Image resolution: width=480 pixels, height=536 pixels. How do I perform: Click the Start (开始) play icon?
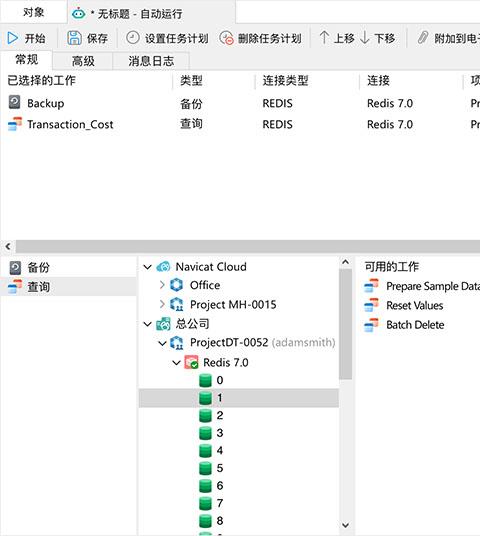point(13,38)
